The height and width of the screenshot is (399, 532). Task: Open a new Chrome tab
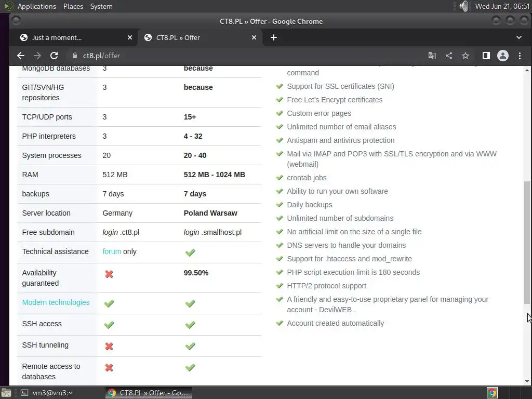274,37
